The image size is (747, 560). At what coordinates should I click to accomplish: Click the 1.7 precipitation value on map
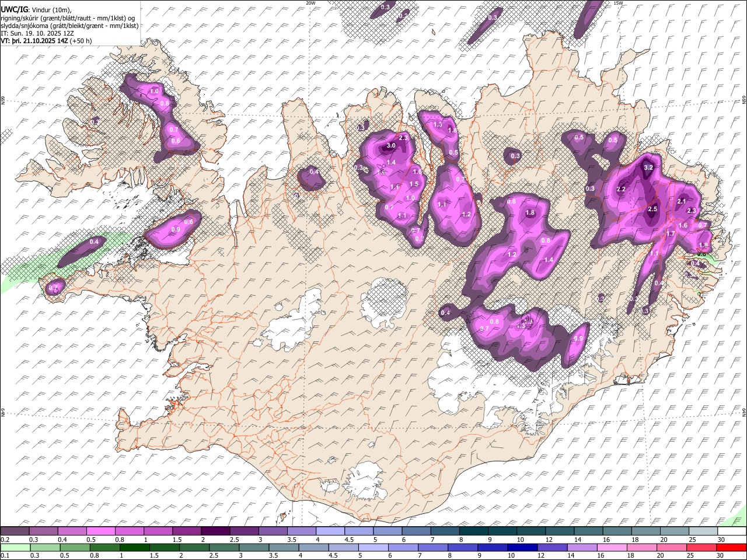click(671, 233)
